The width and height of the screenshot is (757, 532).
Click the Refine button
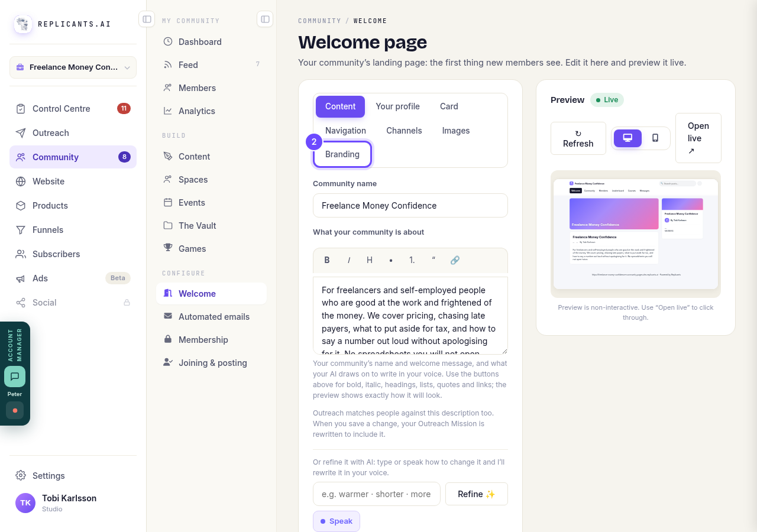(477, 494)
